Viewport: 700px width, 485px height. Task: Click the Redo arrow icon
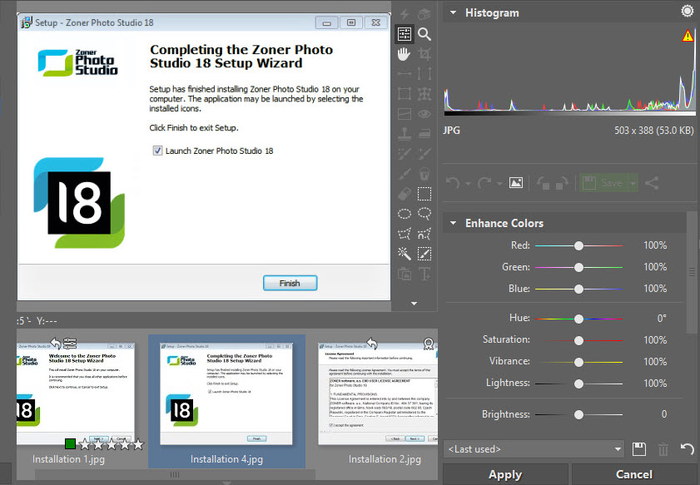484,183
